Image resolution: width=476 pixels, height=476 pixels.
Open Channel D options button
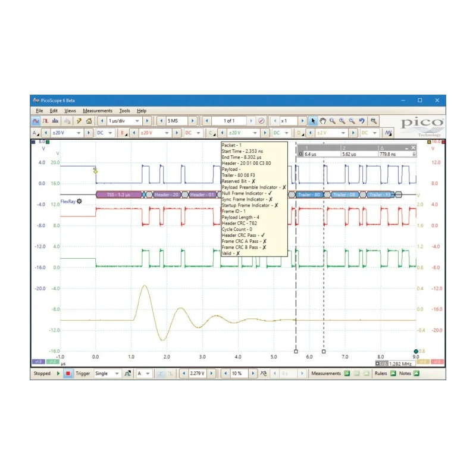click(x=300, y=133)
